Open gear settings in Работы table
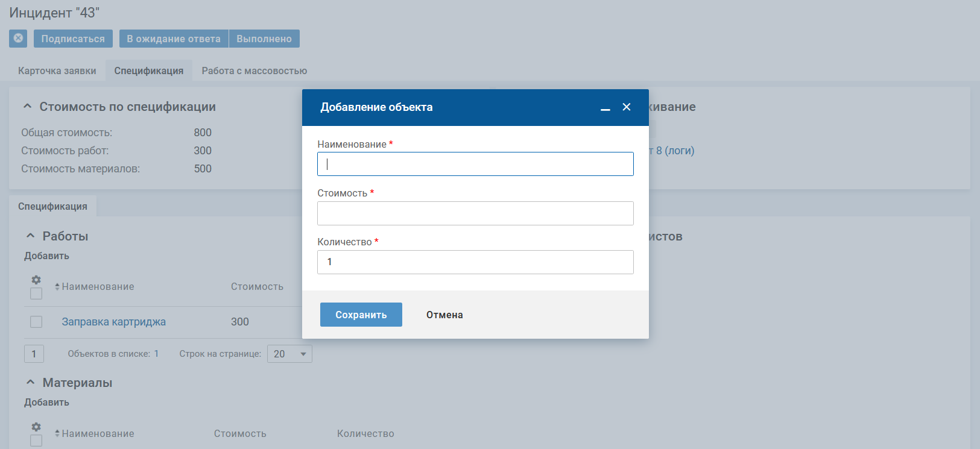980x449 pixels. 36,280
